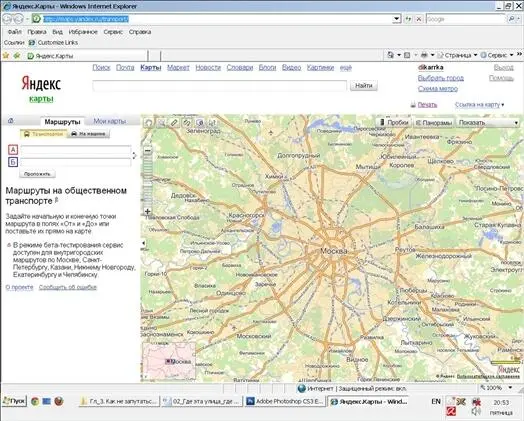Open the Файл menu
This screenshot has height=421, width=524.
(15, 32)
